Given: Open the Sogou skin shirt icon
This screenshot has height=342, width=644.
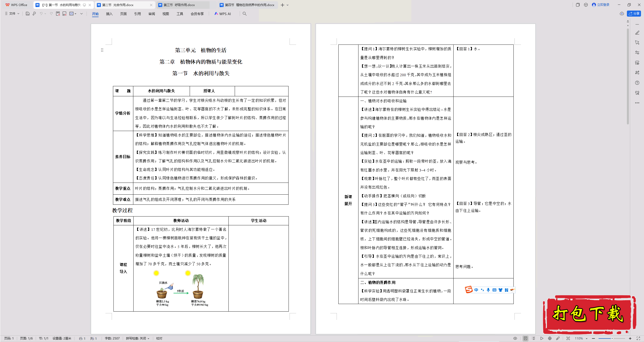Looking at the screenshot, I should pos(500,290).
